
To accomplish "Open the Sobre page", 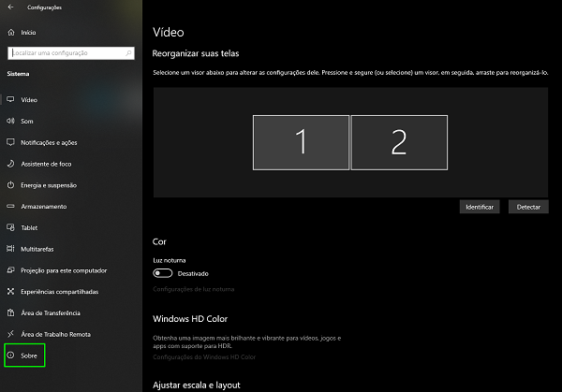I will tap(27, 356).
